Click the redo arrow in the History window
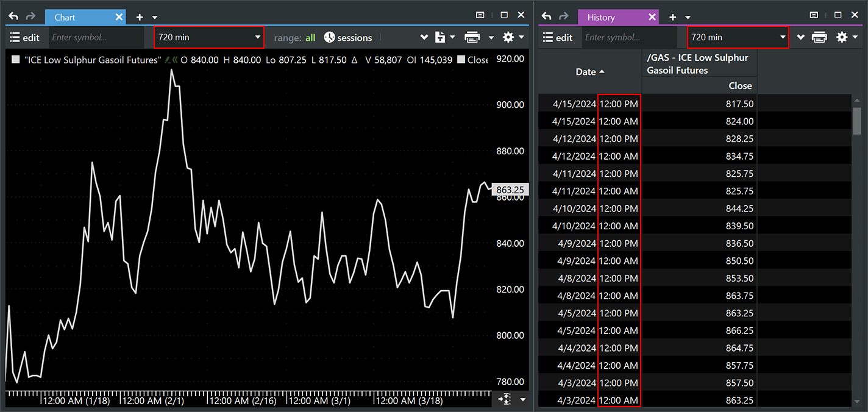Screen dimensions: 868x412 (564, 16)
